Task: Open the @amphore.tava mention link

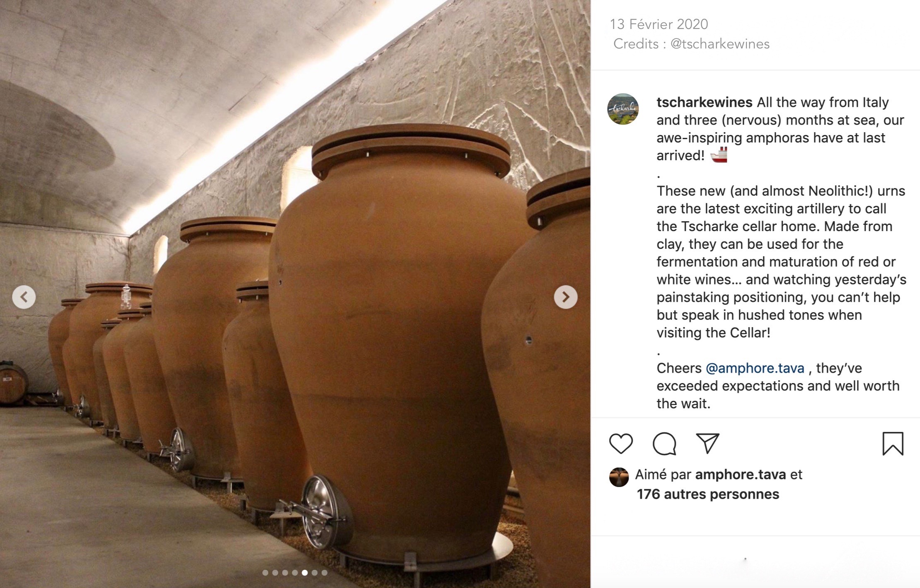Action: (x=755, y=368)
